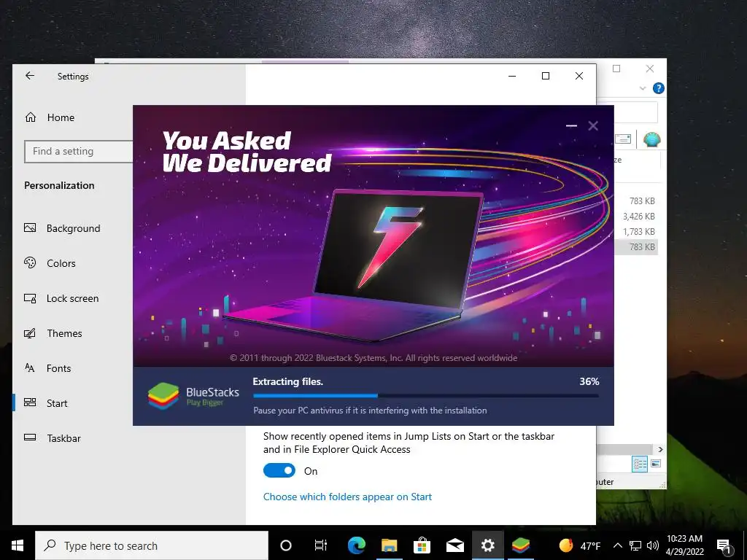
Task: Go back with the Settings back arrow
Action: [30, 76]
